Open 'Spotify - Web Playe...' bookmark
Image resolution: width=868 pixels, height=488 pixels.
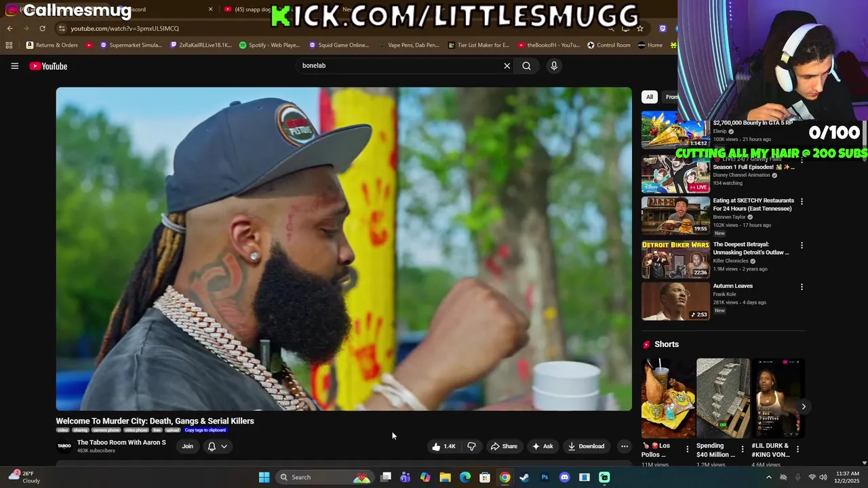tap(270, 45)
